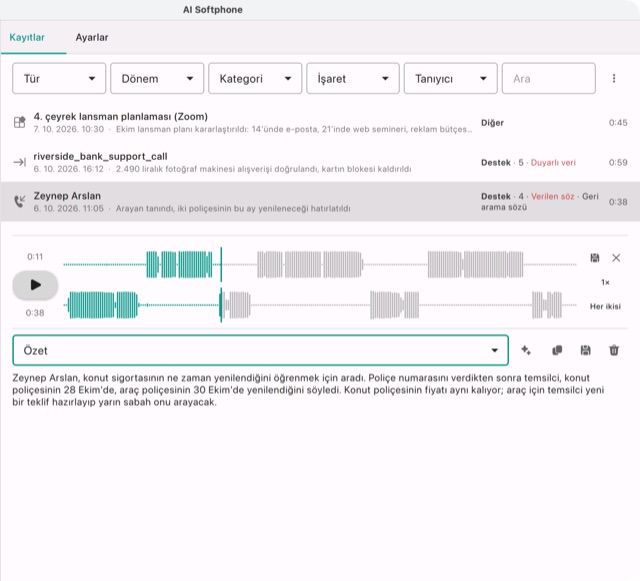Click the Her ikisi channel selector
Viewport: 640px width, 581px height.
pyautogui.click(x=605, y=306)
